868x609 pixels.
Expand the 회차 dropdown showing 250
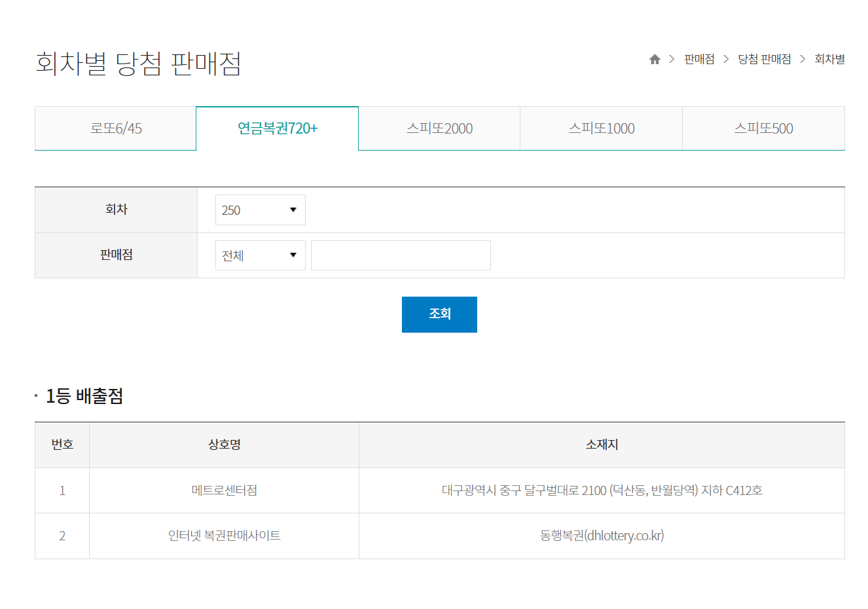[x=261, y=210]
